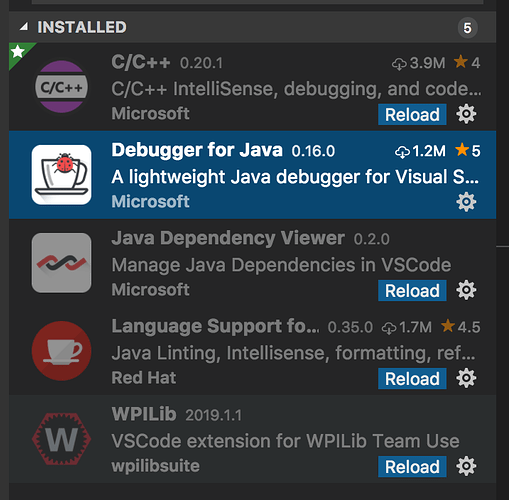Viewport: 509px width, 500px height.
Task: Select the Java Dependency Viewer title
Action: tap(228, 239)
